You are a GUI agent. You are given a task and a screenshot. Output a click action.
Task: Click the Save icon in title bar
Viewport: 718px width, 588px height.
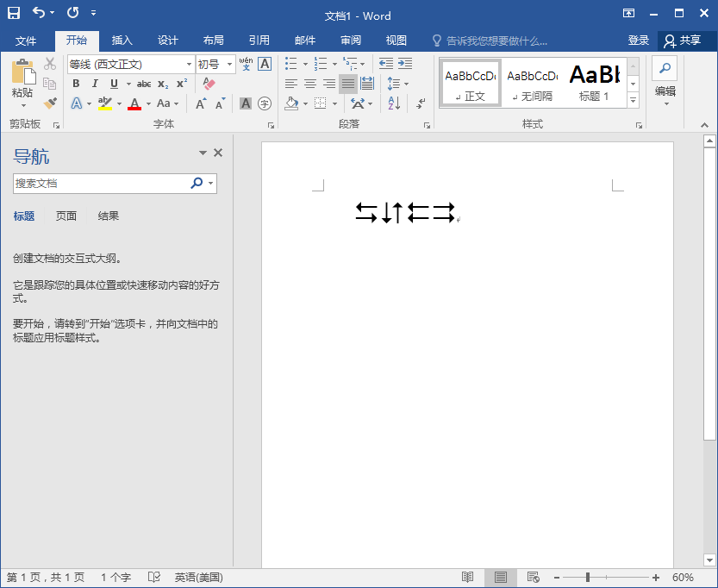point(14,14)
